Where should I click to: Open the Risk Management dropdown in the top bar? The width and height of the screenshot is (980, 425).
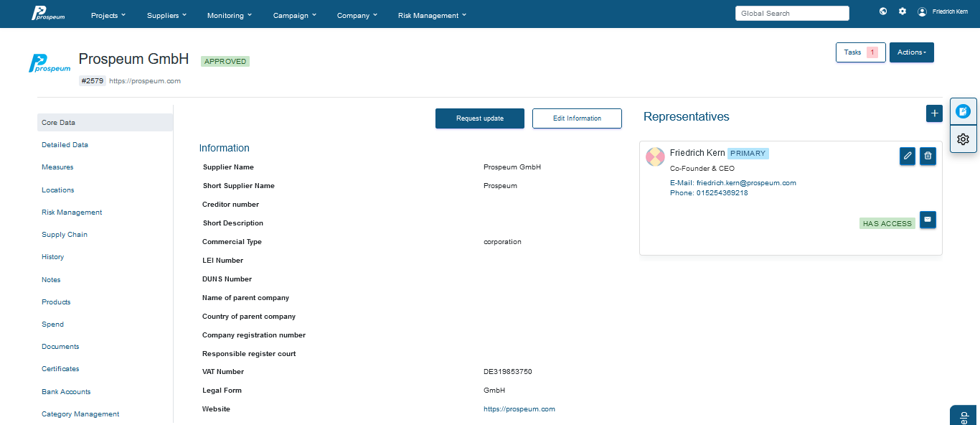pos(432,15)
